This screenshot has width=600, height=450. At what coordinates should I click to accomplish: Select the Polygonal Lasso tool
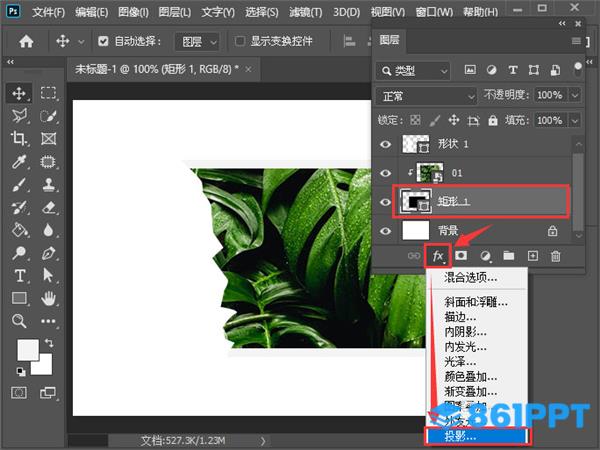[19, 116]
